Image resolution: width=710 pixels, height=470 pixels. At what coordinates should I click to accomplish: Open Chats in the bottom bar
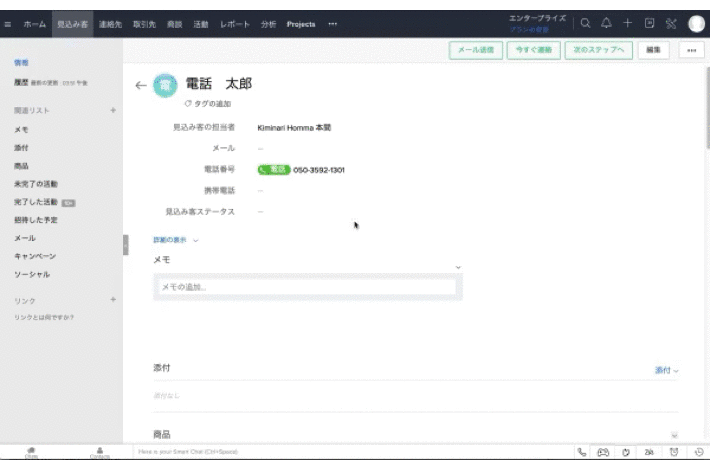31,453
